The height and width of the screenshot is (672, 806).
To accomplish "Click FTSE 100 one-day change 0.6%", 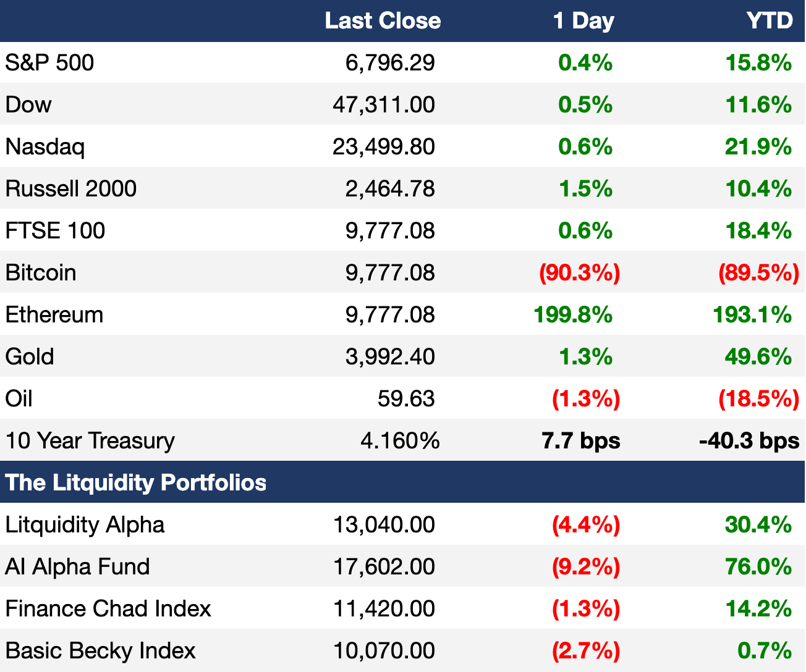I will [x=585, y=230].
